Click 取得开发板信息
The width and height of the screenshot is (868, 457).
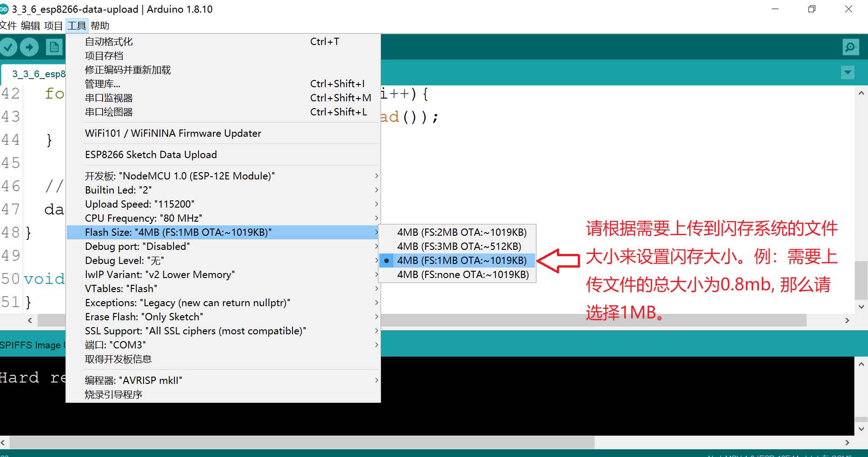(223, 359)
